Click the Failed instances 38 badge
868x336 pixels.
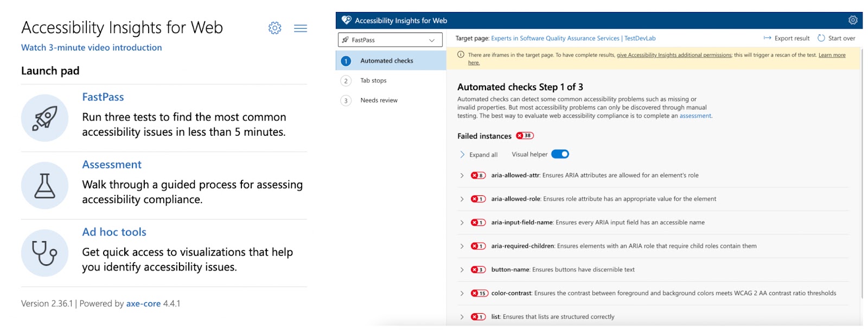coord(525,136)
